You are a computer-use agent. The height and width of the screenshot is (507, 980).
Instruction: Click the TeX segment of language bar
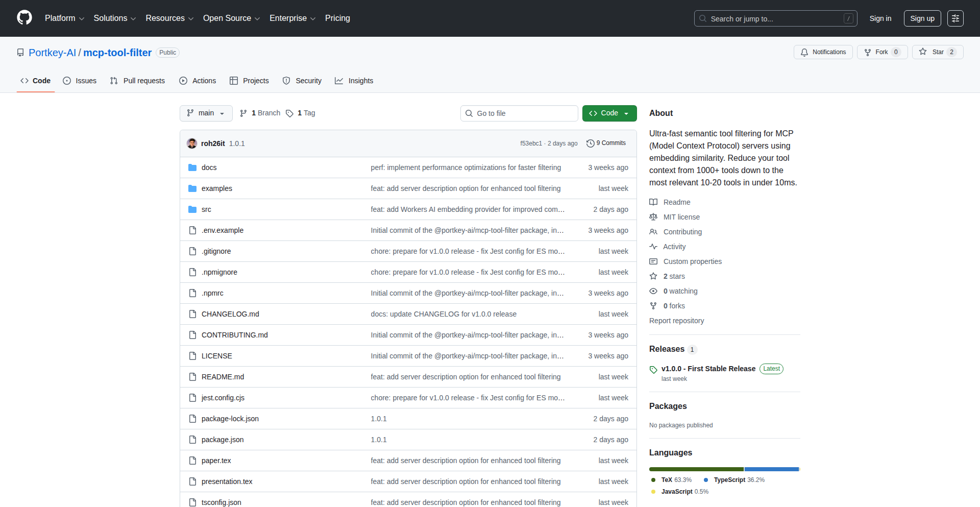point(696,469)
